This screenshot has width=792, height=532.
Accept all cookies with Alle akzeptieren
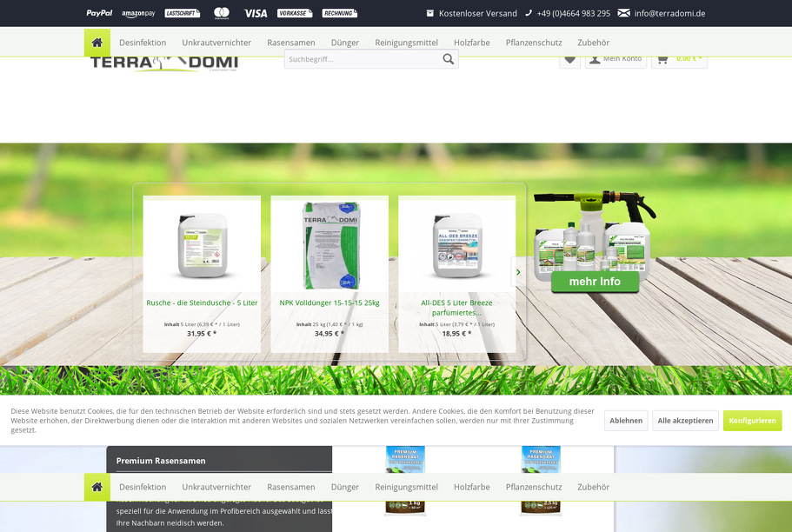tap(685, 420)
